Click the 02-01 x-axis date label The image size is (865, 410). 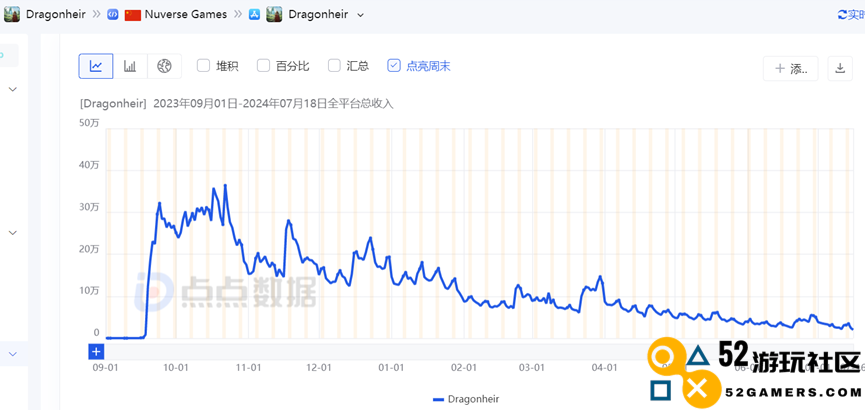pyautogui.click(x=463, y=367)
